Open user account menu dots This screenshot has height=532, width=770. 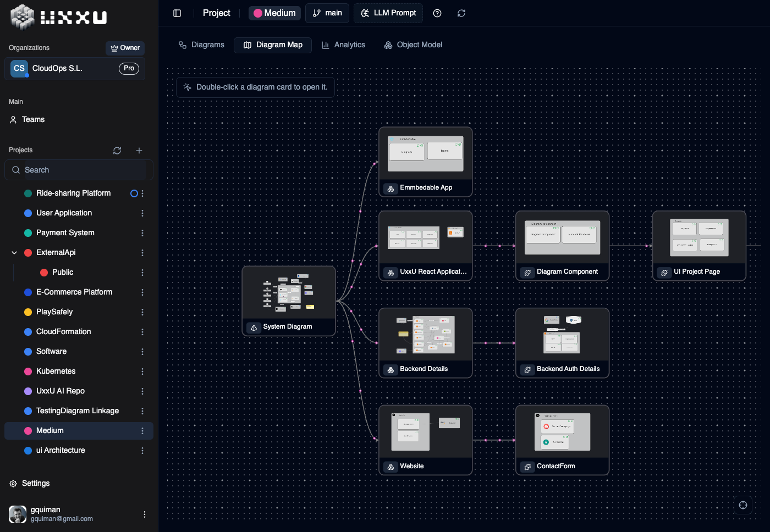pos(145,514)
